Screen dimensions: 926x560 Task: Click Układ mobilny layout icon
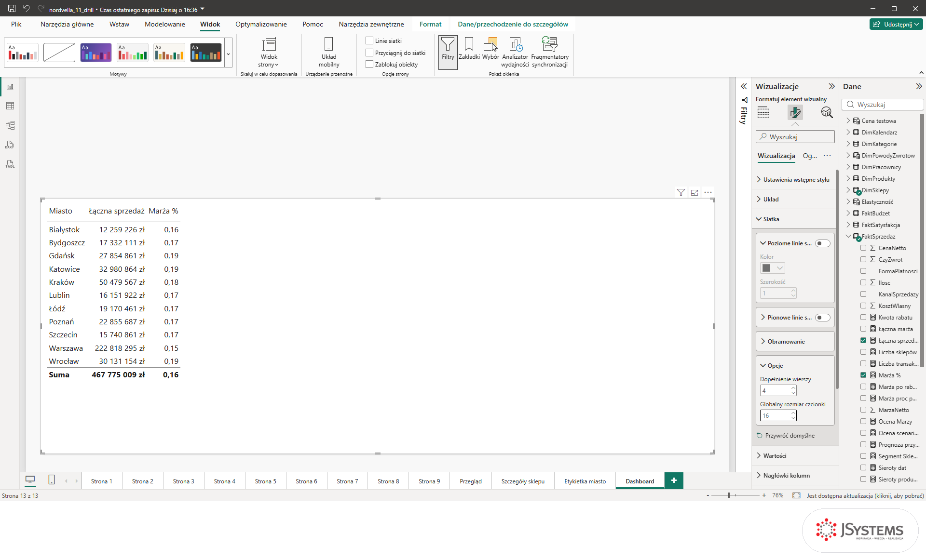point(329,52)
